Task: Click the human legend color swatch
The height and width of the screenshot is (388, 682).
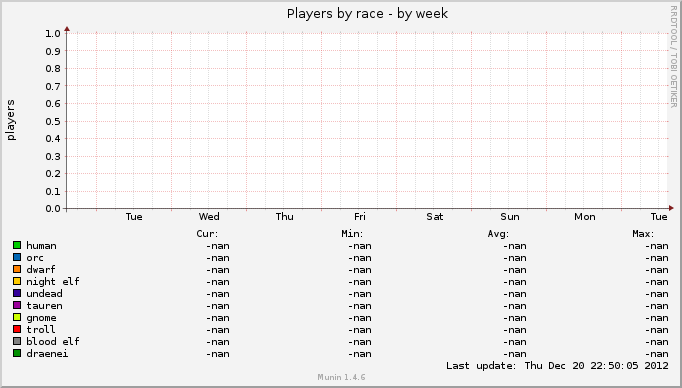Action: pyautogui.click(x=17, y=245)
